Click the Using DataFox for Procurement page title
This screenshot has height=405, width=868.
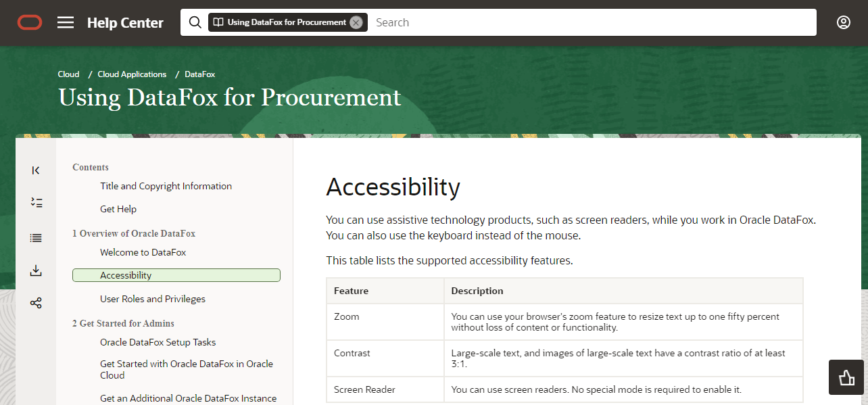click(x=230, y=97)
